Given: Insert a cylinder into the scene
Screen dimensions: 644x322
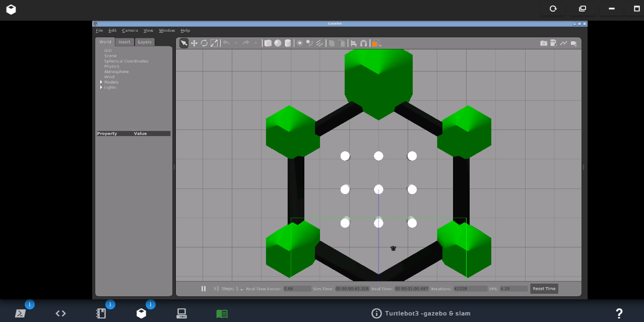Looking at the screenshot, I should coord(288,43).
